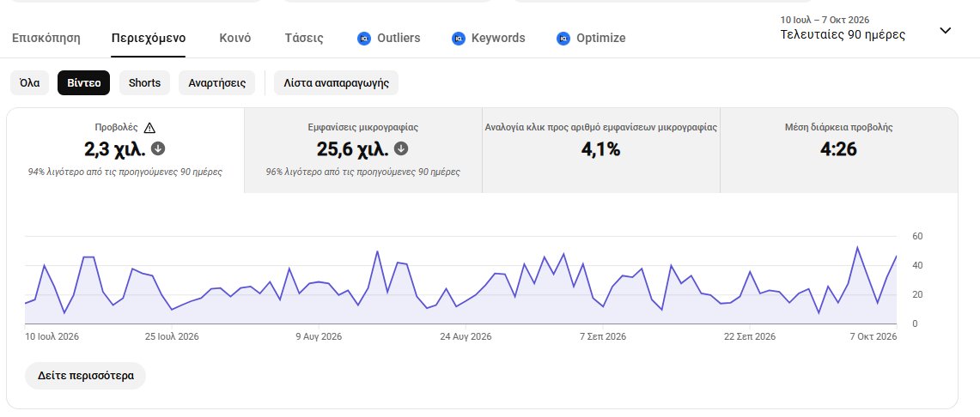Click the blue icon beside Optimize
The width and height of the screenshot is (980, 417).
click(563, 38)
